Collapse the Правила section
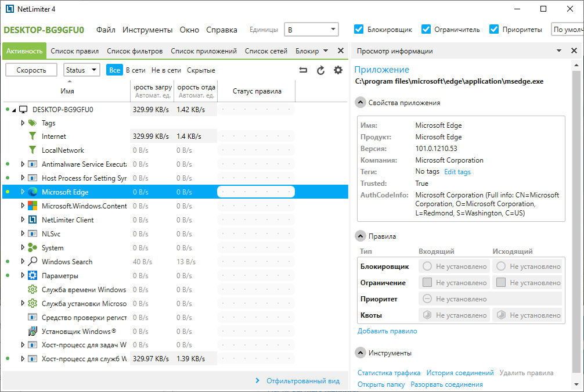584x392 pixels. tap(360, 236)
